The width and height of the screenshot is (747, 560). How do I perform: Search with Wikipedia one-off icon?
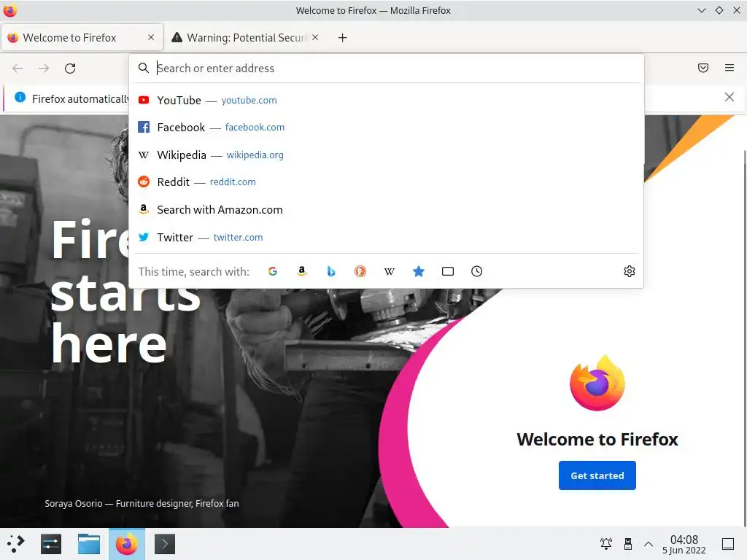(390, 271)
